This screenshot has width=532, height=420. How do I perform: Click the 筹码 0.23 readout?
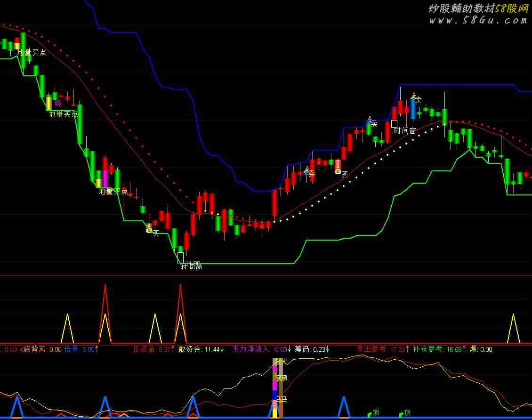pyautogui.click(x=311, y=349)
